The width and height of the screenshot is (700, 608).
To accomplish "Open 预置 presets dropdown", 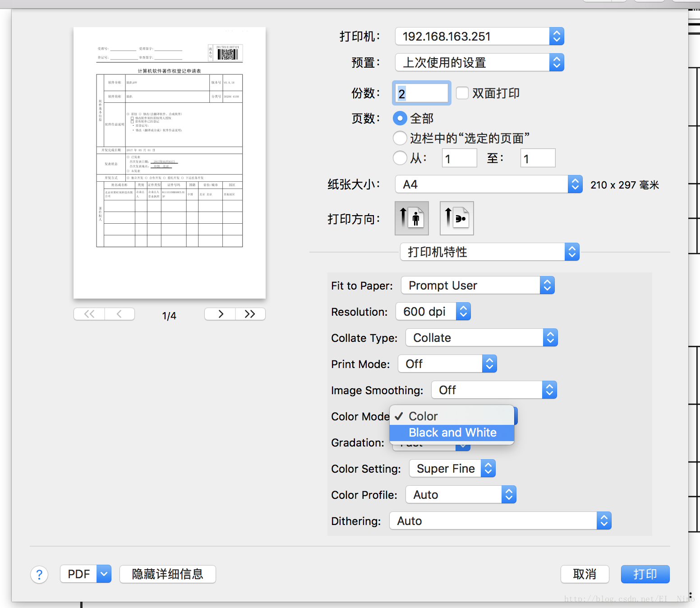I will 479,62.
